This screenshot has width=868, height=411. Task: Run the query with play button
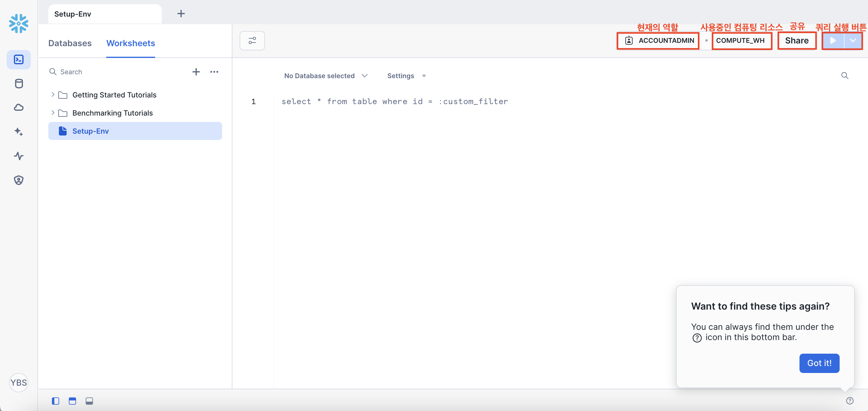pyautogui.click(x=833, y=40)
